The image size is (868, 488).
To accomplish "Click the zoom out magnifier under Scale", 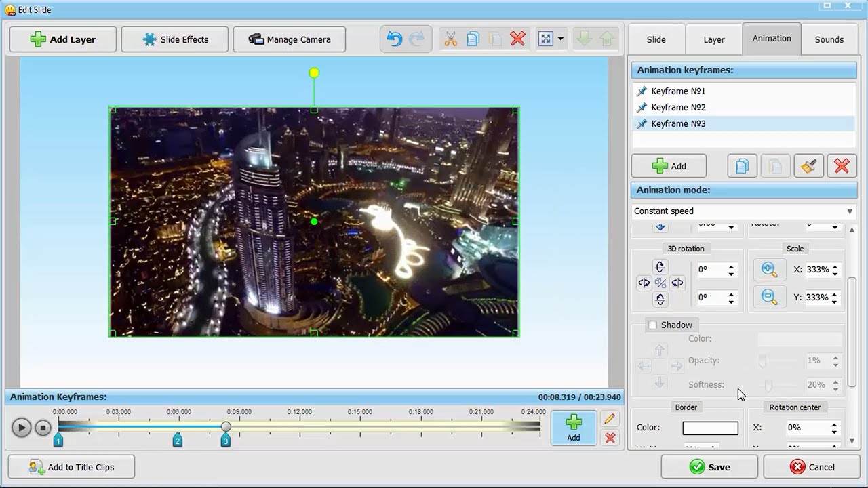I will point(769,297).
